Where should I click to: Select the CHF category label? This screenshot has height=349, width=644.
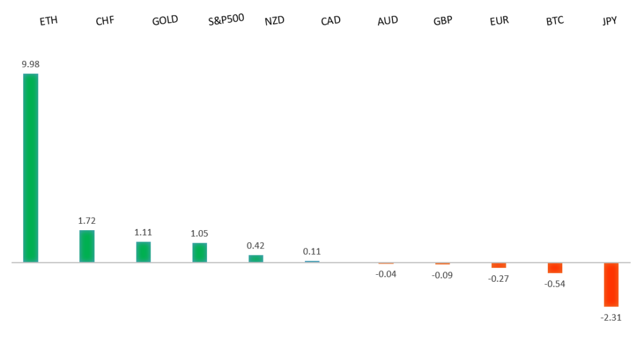click(104, 21)
